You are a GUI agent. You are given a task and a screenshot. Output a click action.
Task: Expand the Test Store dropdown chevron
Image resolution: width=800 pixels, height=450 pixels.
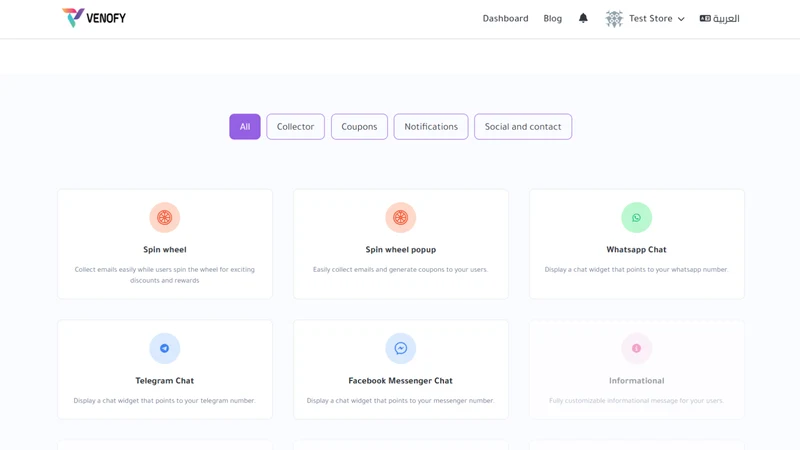coord(681,19)
